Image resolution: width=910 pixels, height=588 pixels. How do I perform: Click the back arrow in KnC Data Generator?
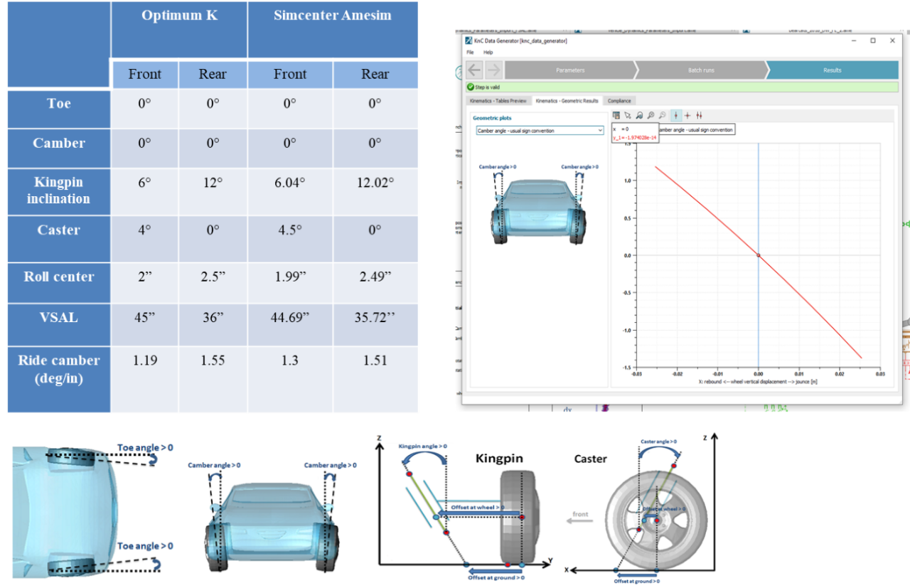click(474, 70)
